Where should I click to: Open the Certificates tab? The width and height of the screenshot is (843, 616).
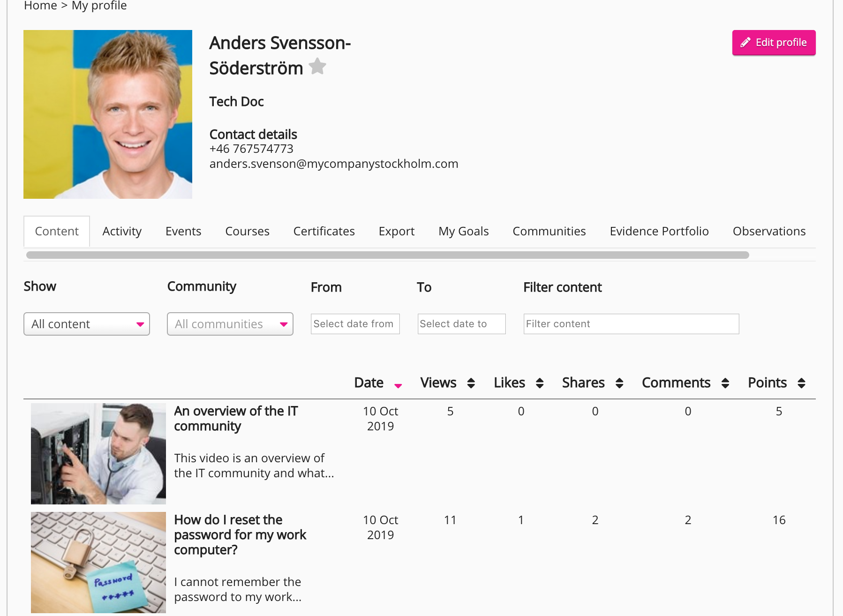pyautogui.click(x=324, y=231)
